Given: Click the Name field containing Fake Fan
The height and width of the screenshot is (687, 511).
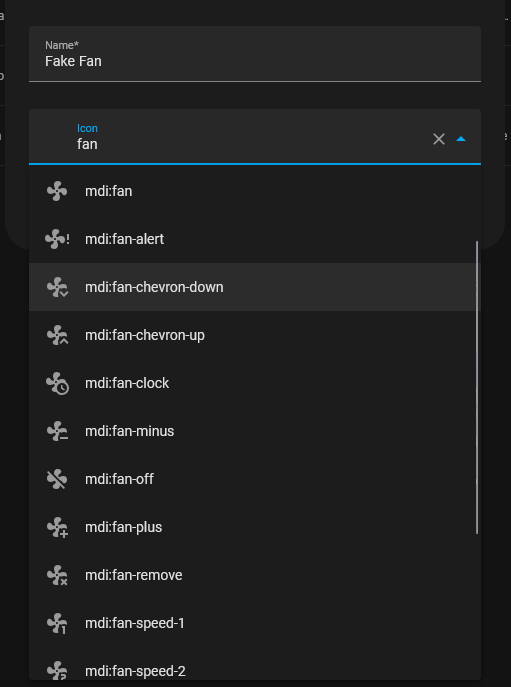Looking at the screenshot, I should tap(255, 54).
